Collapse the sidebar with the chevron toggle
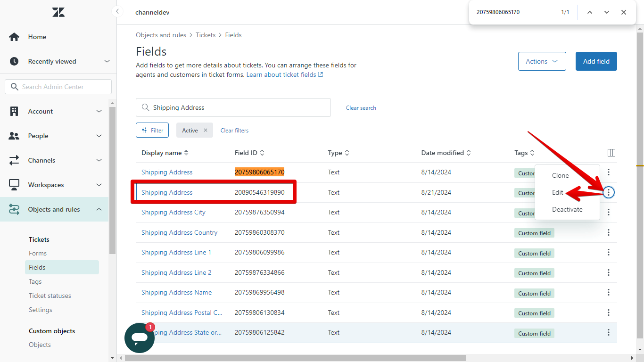This screenshot has width=644, height=362. coord(117,12)
